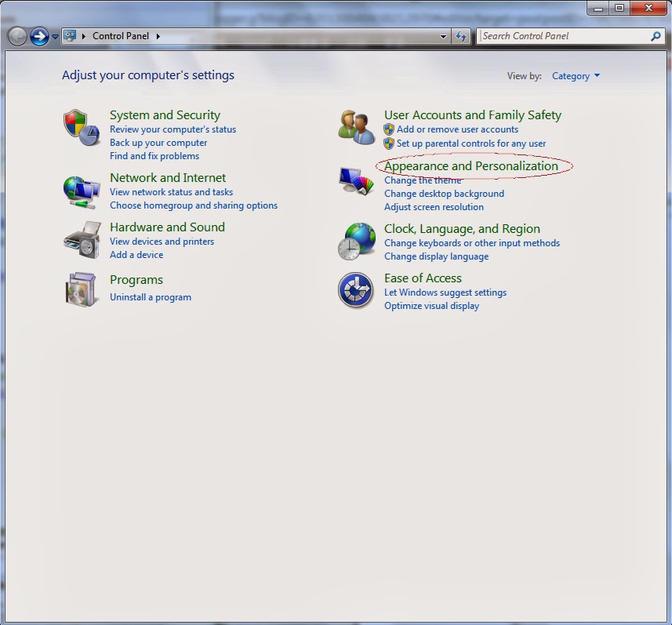
Task: Click shield icon beside parental controls link
Action: 389,144
